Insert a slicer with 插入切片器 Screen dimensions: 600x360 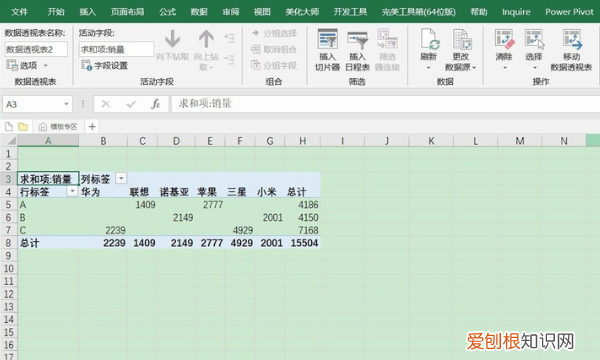coord(328,50)
